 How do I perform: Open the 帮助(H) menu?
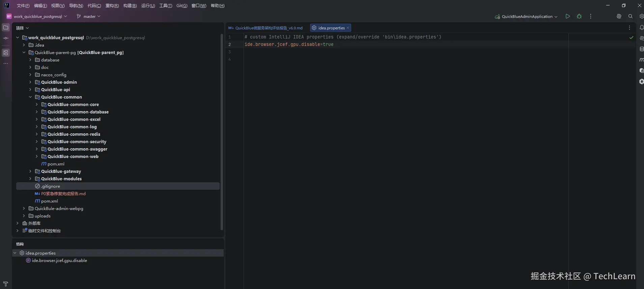[x=218, y=5]
